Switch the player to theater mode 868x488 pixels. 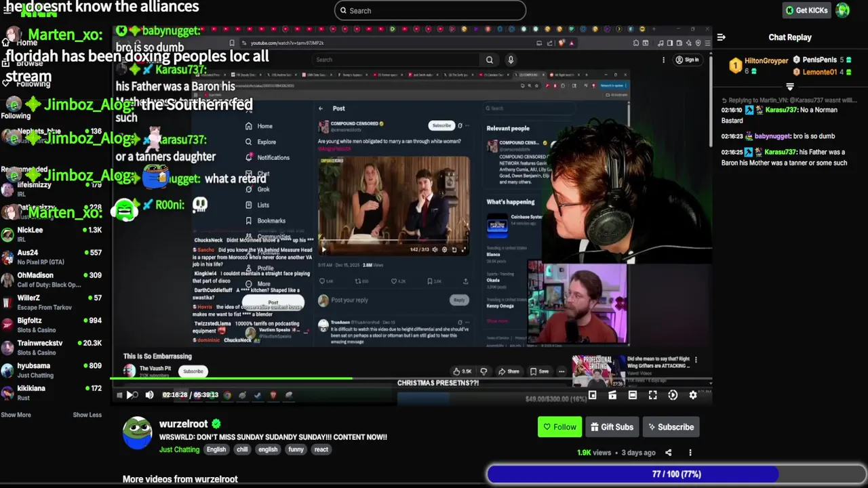click(633, 395)
